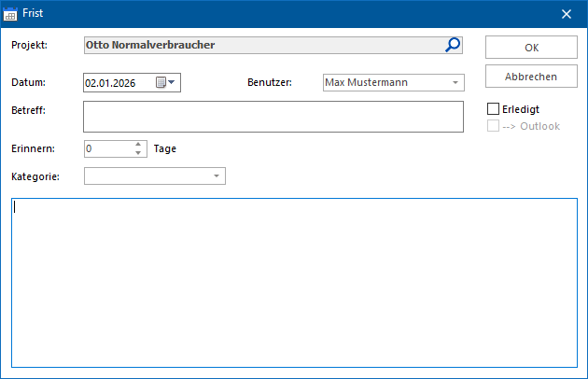This screenshot has height=379, width=588.
Task: Expand the Benutzer dropdown showing Max Mustermann
Action: point(455,82)
